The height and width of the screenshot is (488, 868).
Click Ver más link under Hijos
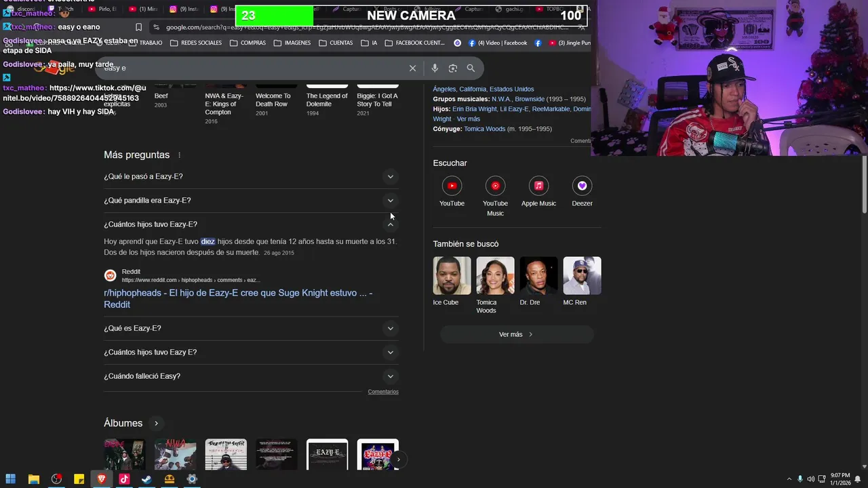[468, 119]
